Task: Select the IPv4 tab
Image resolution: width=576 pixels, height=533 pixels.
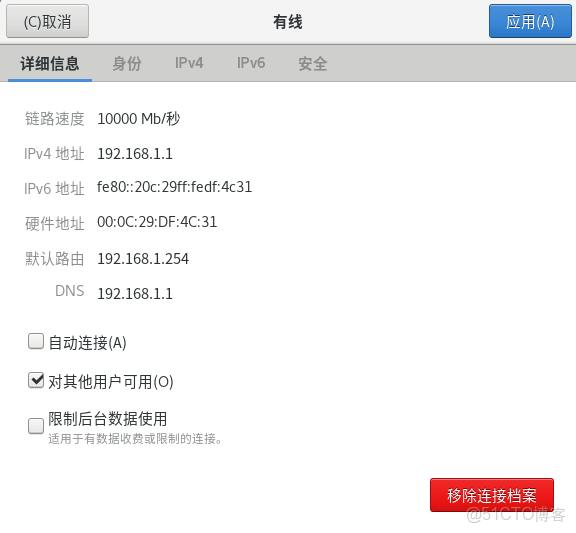Action: click(189, 63)
